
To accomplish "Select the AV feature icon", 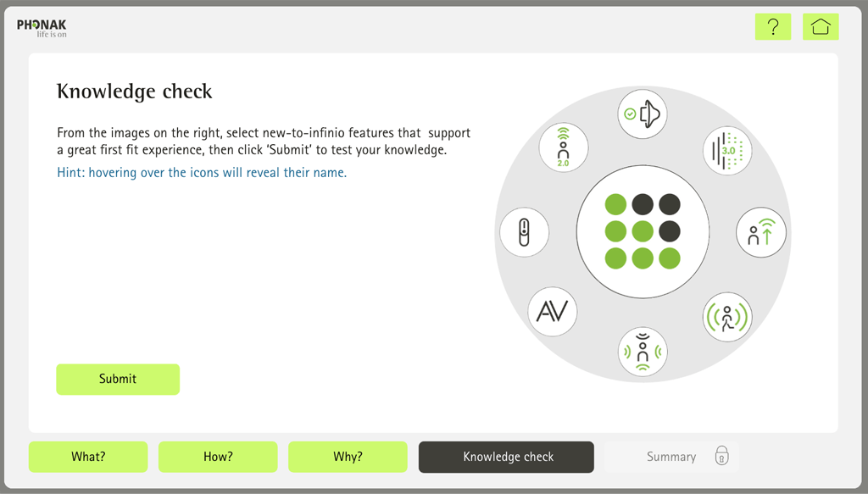I will tap(553, 312).
